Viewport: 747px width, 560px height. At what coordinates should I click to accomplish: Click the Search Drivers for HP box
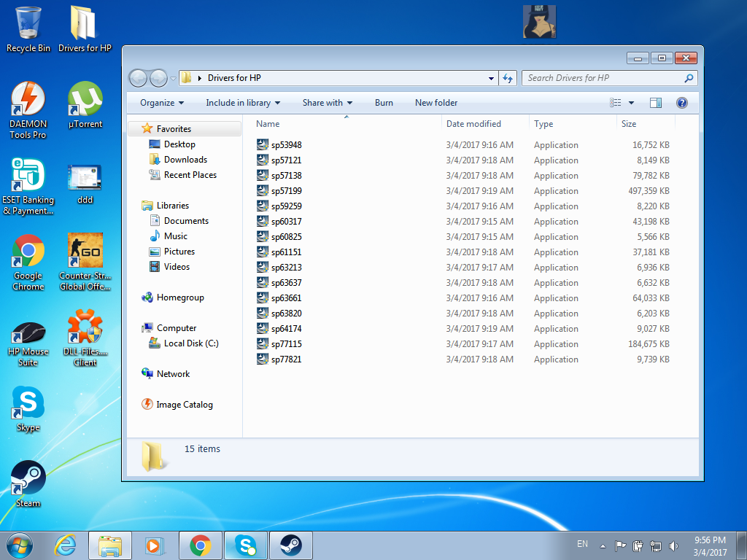pos(609,78)
